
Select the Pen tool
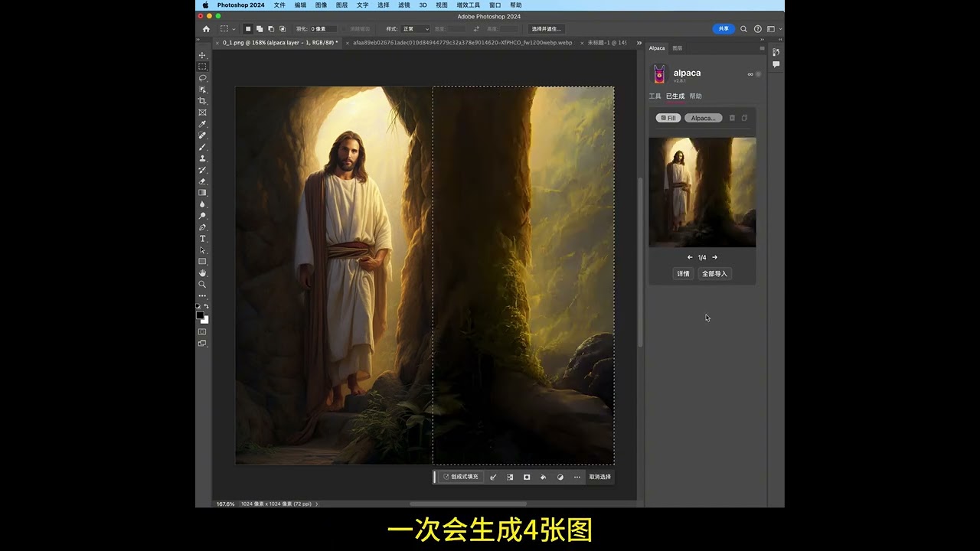pos(202,227)
